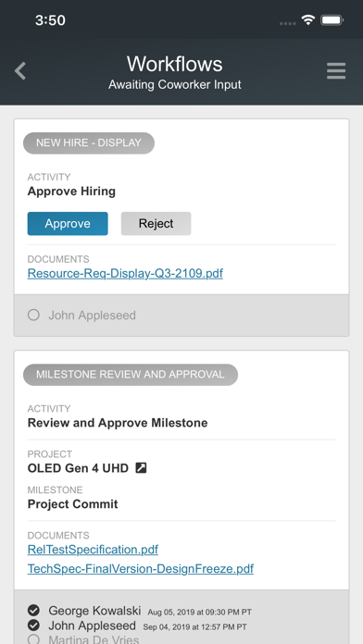Open Resource-Req-Display-Q3-2109.pdf document
The width and height of the screenshot is (363, 644).
125,274
